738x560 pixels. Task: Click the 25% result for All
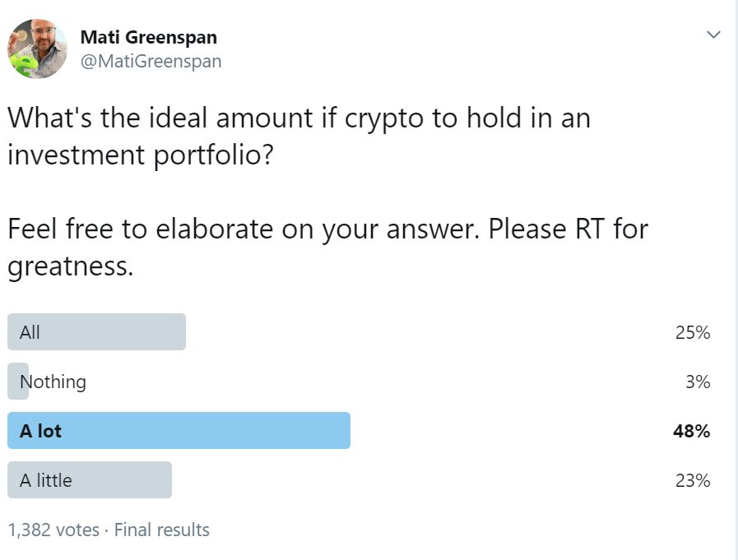coord(693,332)
